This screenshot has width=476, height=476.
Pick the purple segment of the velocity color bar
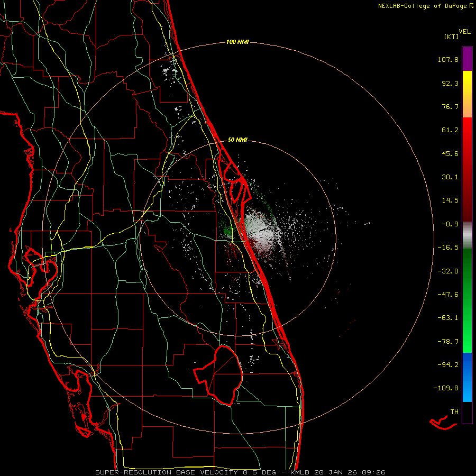coord(467,59)
